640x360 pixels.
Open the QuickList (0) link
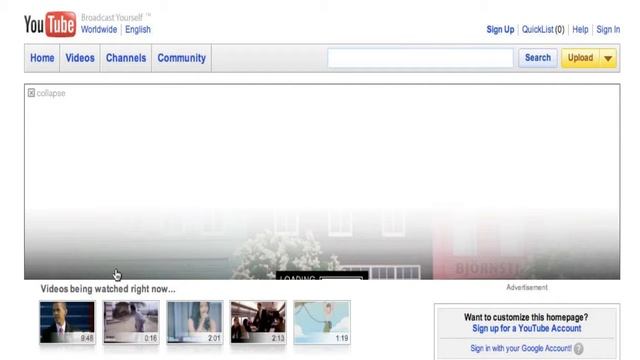click(x=543, y=29)
